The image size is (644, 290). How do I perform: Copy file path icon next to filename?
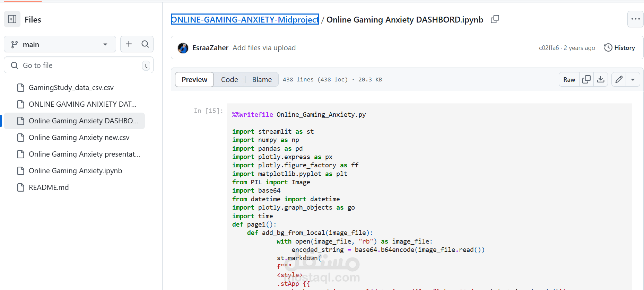pyautogui.click(x=495, y=19)
